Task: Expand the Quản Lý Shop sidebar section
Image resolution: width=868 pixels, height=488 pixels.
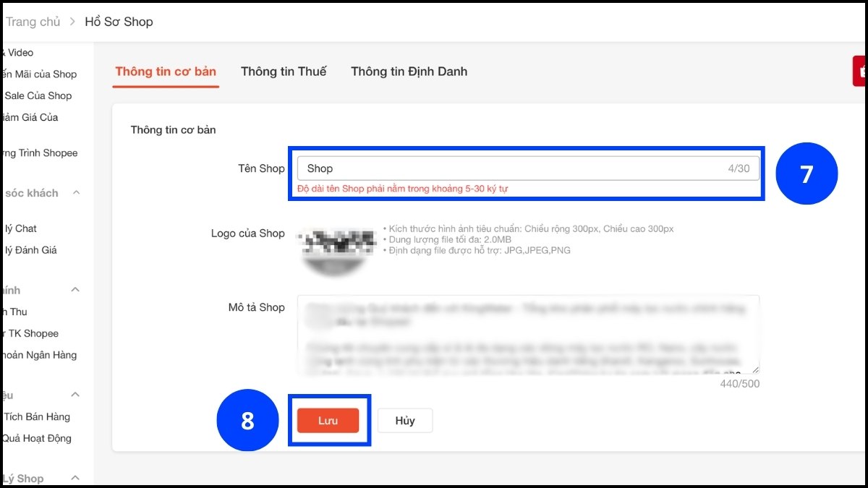Action: [75, 478]
